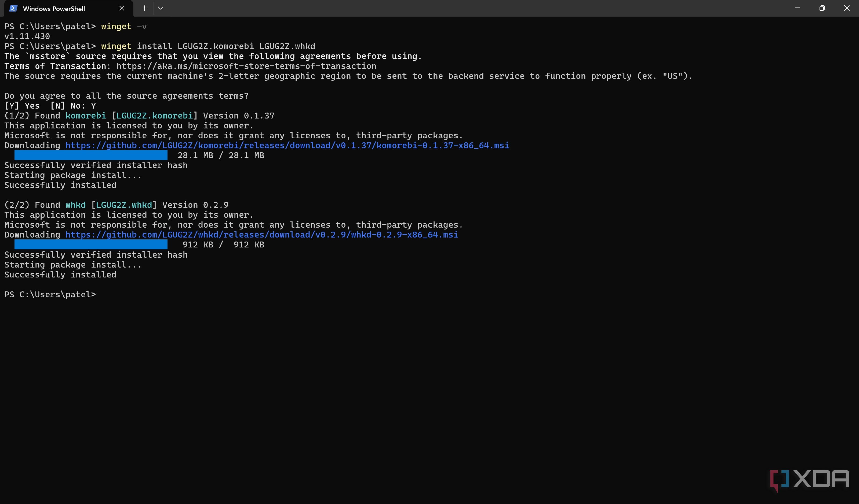Screen dimensions: 859x504
Task: Click the komorebi 28.1 MB progress bar
Action: [x=91, y=155]
